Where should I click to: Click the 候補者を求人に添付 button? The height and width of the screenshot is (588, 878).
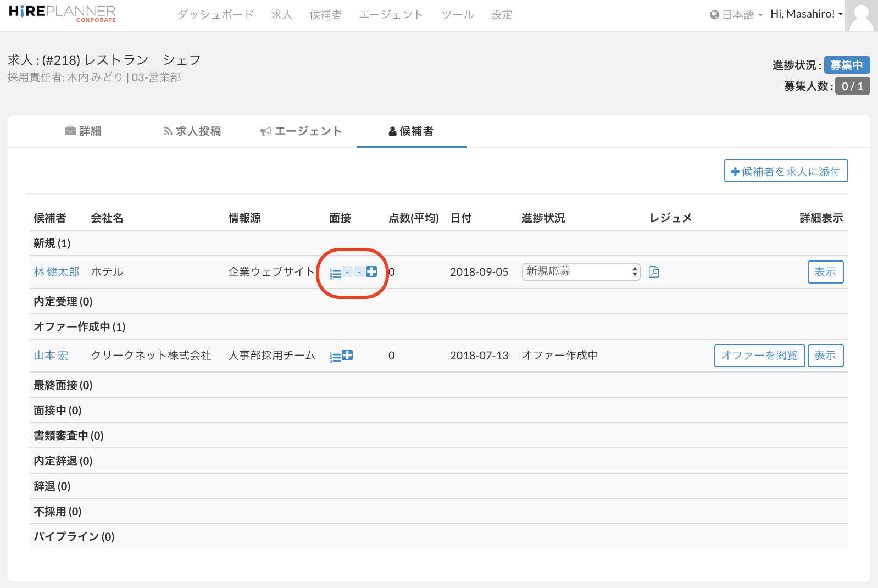coord(786,171)
